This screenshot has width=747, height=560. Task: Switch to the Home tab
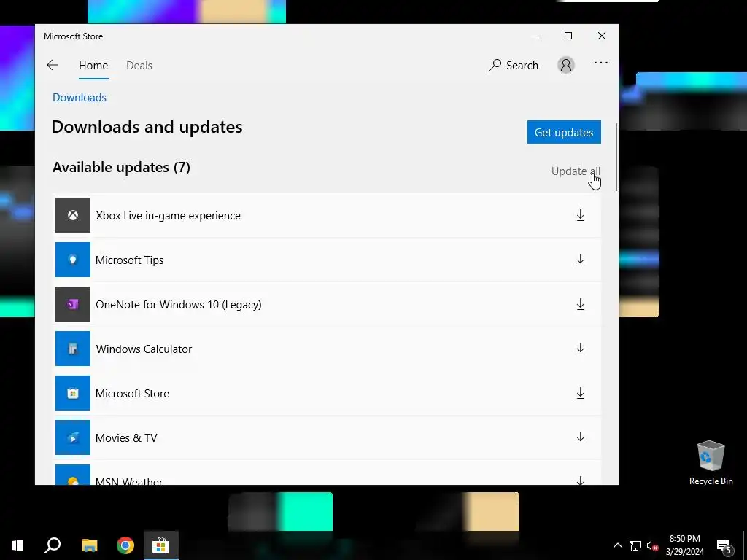(93, 65)
